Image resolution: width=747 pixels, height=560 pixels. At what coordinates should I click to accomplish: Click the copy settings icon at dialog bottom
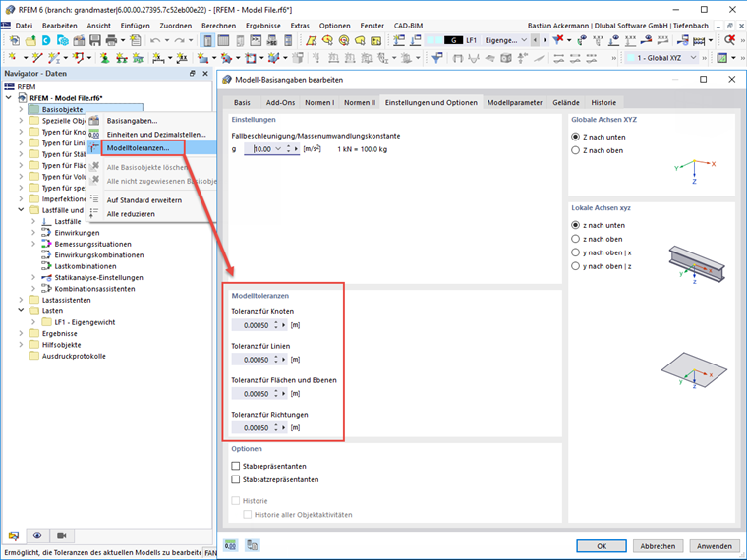tap(252, 545)
